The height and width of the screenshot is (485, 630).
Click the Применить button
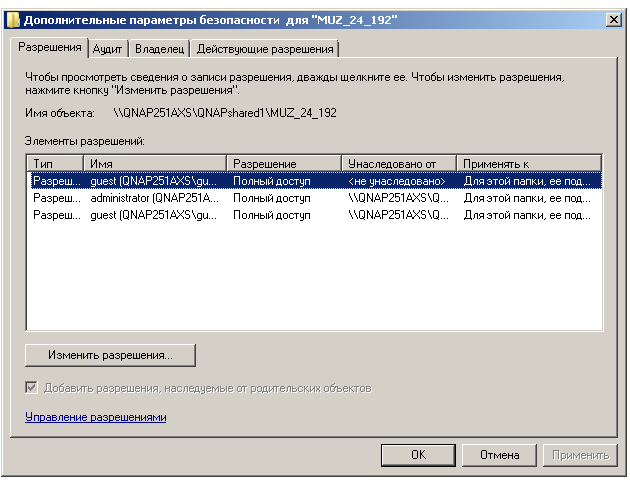pyautogui.click(x=579, y=455)
